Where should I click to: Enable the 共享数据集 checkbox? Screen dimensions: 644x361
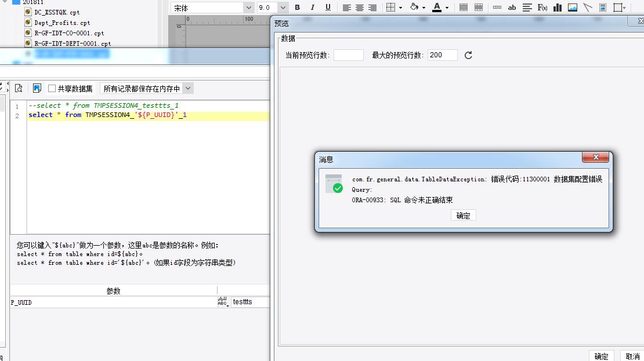point(52,88)
